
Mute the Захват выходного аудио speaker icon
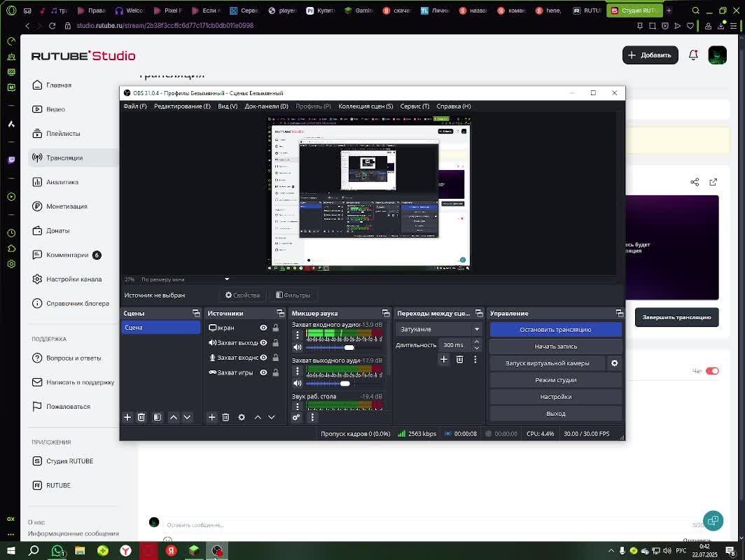click(298, 384)
